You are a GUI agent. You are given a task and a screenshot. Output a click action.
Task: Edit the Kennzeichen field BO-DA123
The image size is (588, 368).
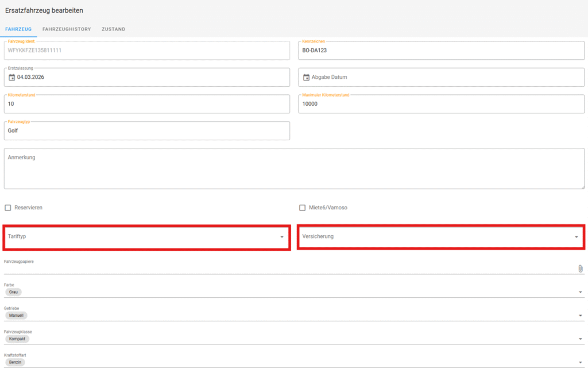(442, 51)
